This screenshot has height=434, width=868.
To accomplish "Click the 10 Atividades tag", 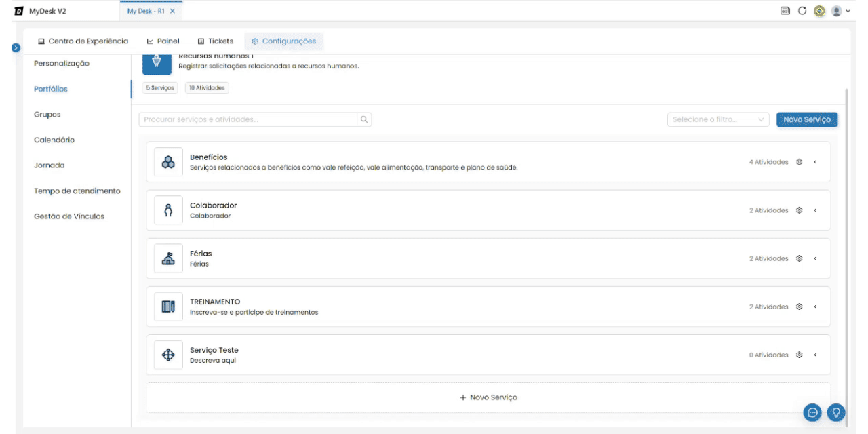I will click(x=208, y=87).
